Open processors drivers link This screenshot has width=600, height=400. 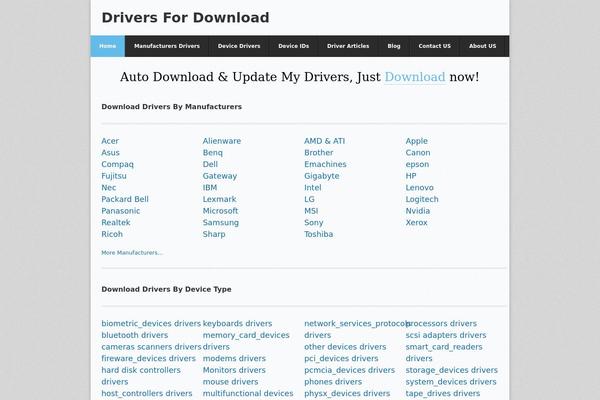[441, 323]
